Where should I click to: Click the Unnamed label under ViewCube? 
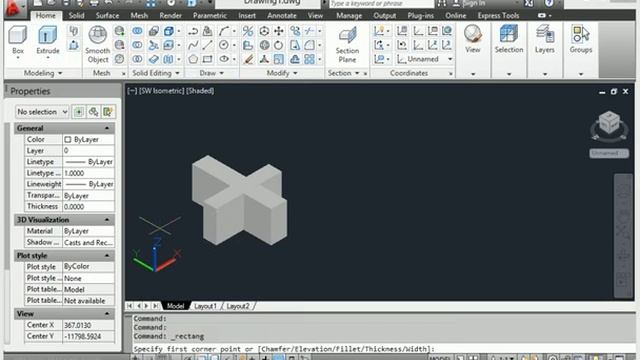point(609,153)
